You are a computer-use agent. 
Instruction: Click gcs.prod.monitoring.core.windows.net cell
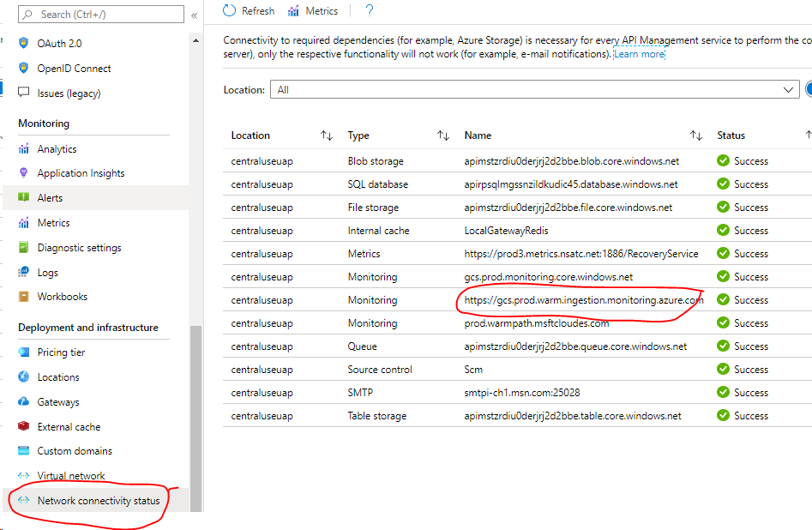click(549, 277)
